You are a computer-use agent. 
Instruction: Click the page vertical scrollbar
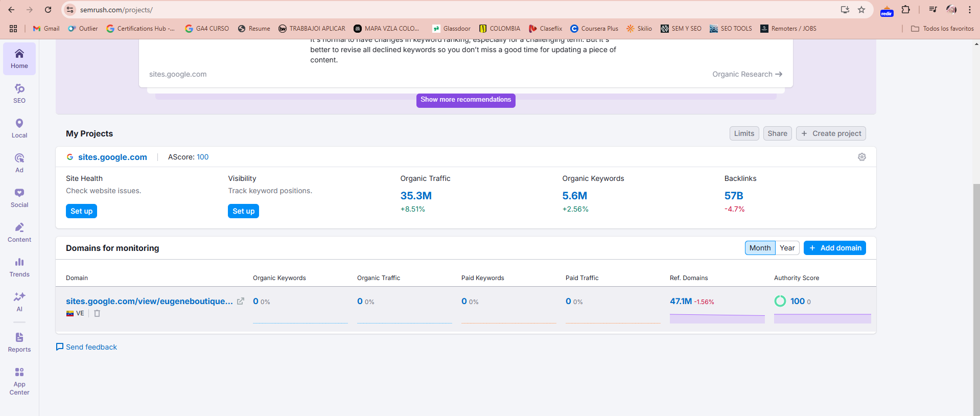coord(976,299)
